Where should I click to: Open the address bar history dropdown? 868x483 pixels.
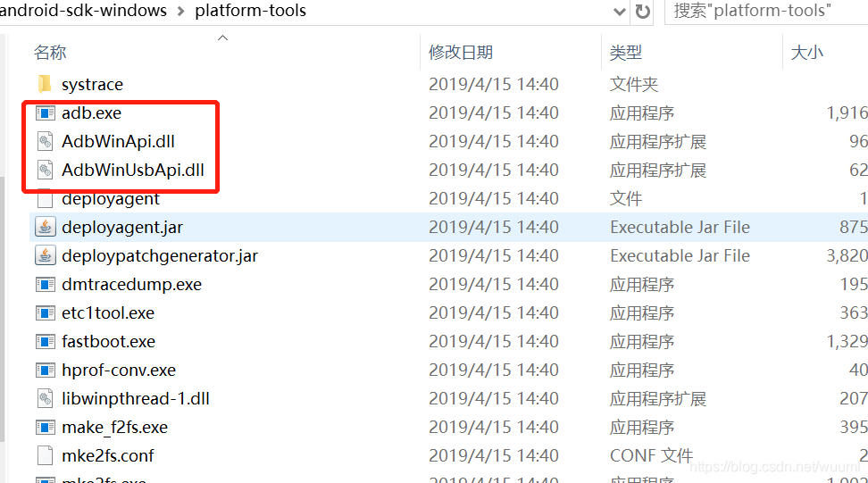620,12
